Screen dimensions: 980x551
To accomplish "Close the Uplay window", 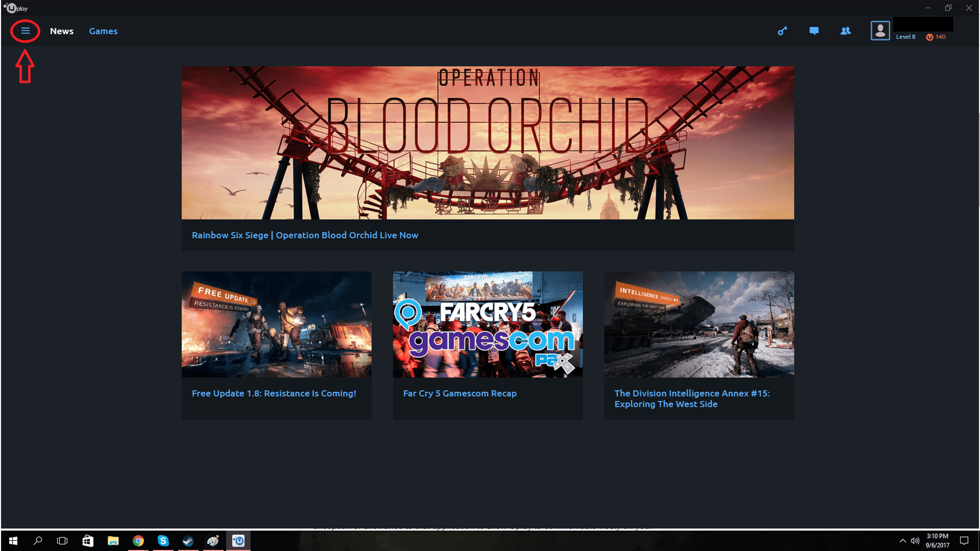I will [x=969, y=8].
